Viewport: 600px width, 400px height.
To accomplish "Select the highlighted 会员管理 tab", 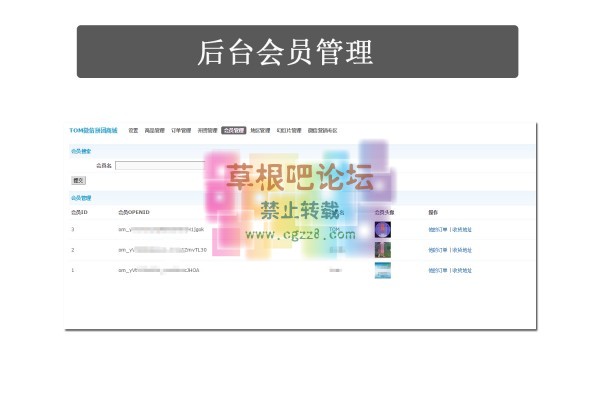I will 234,131.
